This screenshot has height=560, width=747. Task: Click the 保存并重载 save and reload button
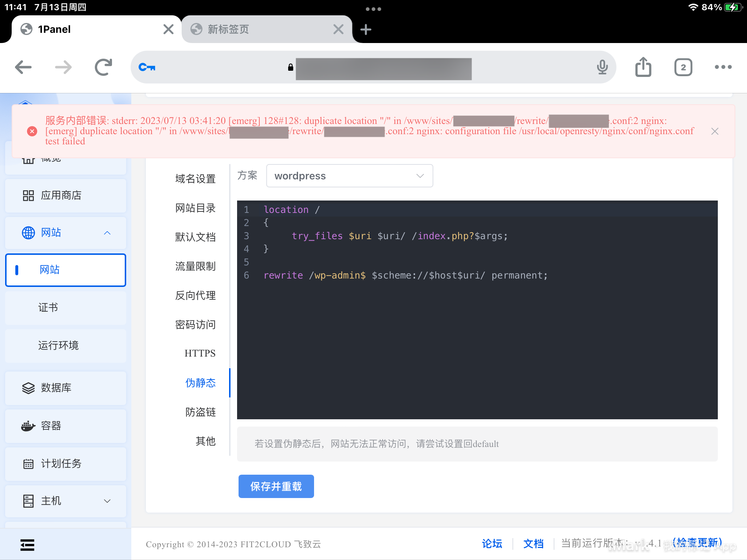pos(276,486)
